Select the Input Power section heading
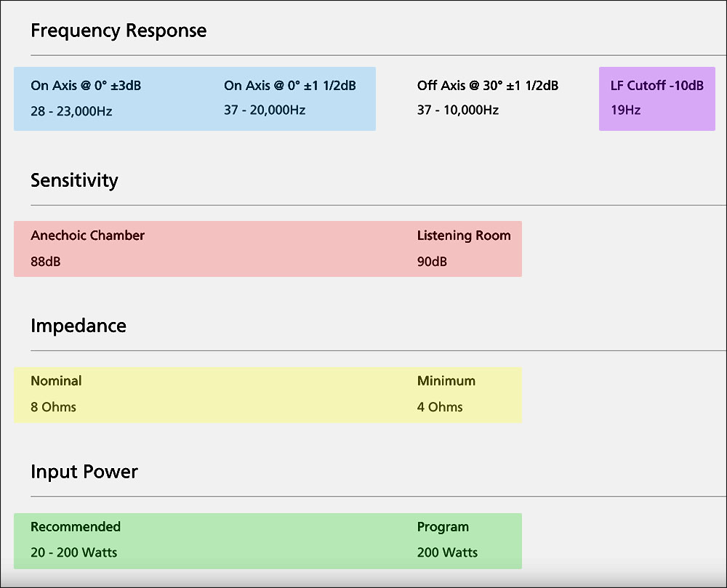The width and height of the screenshot is (727, 588). click(x=84, y=472)
